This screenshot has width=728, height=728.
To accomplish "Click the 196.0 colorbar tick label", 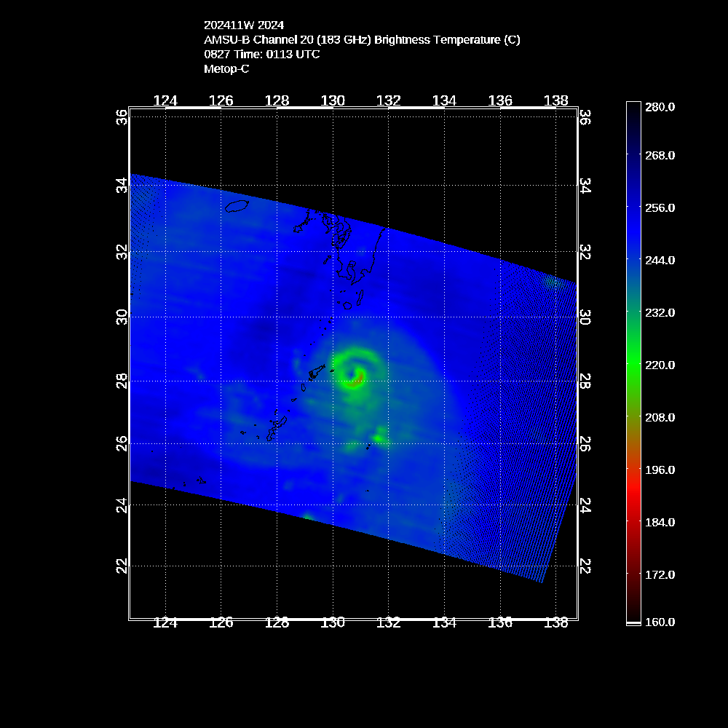I will [660, 470].
